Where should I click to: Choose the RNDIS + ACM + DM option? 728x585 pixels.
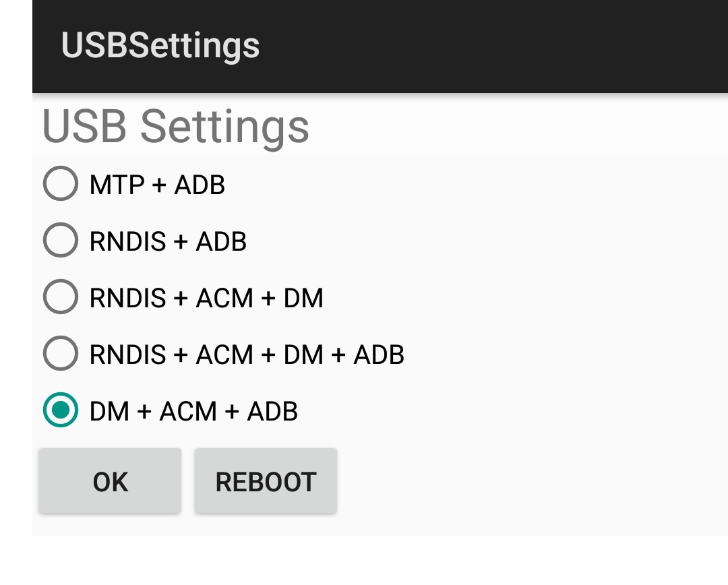60,297
